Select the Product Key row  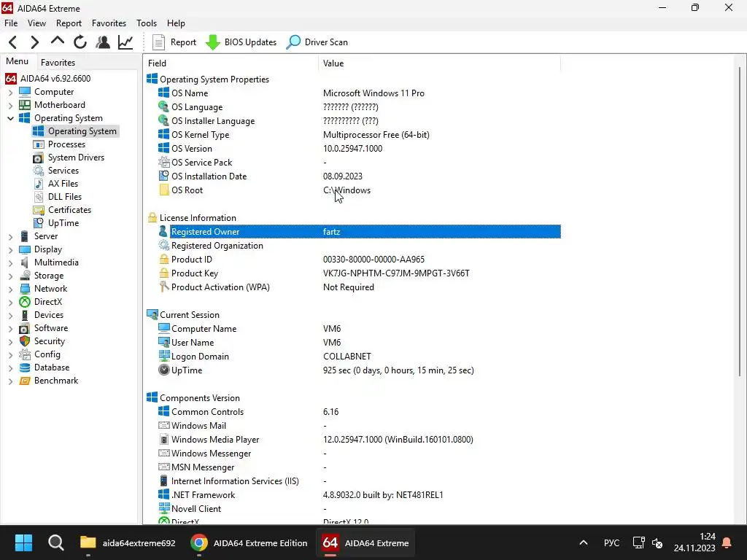[359, 273]
